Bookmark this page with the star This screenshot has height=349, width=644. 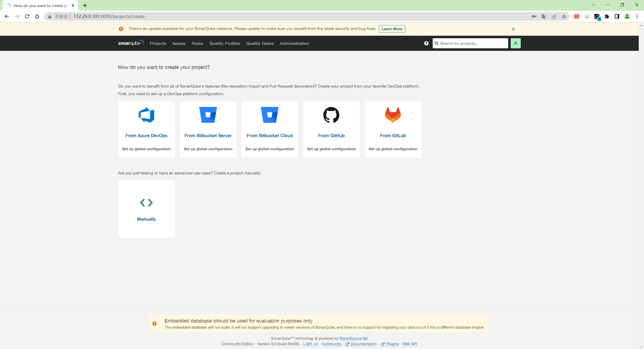(564, 16)
